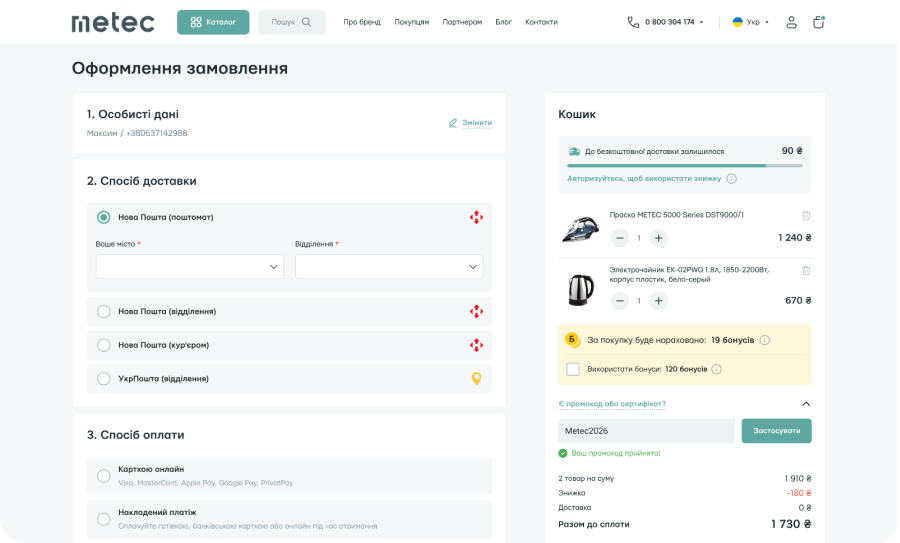The height and width of the screenshot is (543, 900).
Task: Delete the Праска METEC item from cart
Action: click(806, 215)
